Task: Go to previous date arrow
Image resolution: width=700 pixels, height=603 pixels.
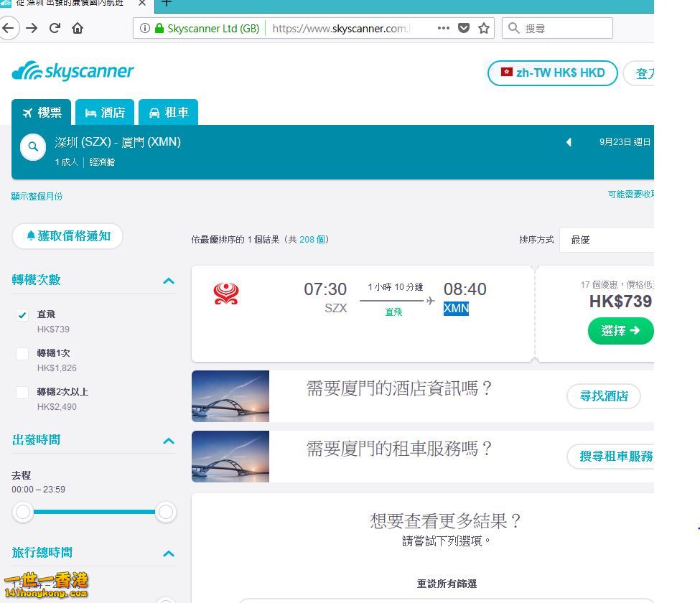Action: click(569, 142)
